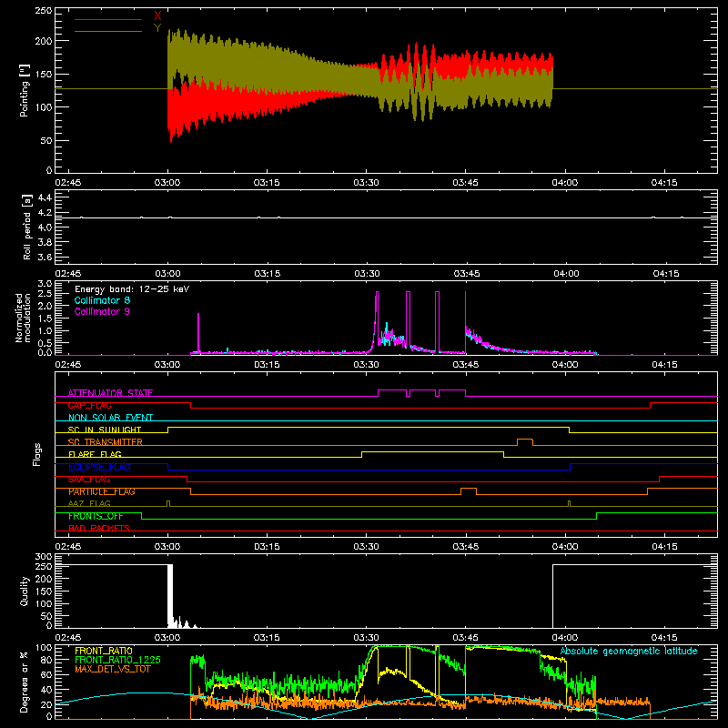Click 02:45 on the Normalized modulation time axis
Screen dimensions: 728x728
[x=67, y=365]
